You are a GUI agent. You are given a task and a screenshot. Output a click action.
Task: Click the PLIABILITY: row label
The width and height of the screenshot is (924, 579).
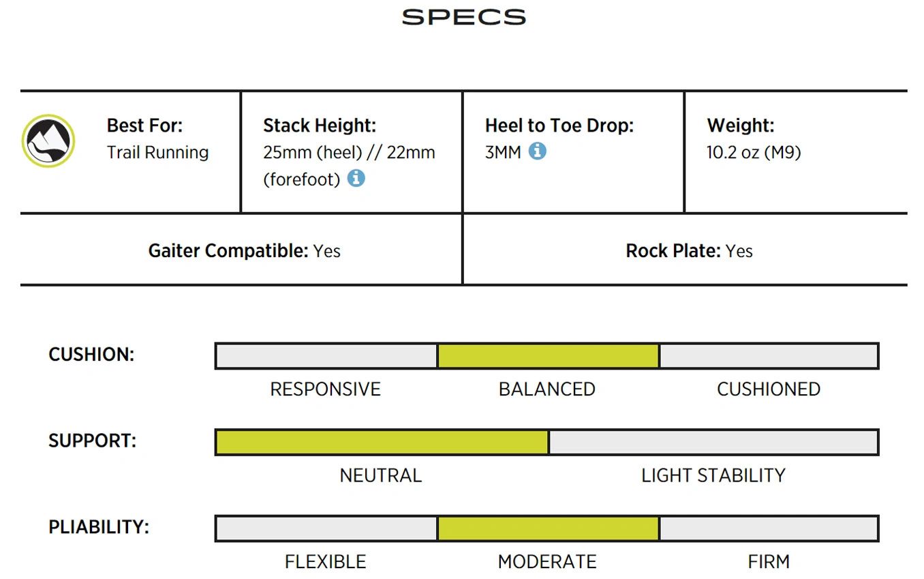tap(99, 527)
